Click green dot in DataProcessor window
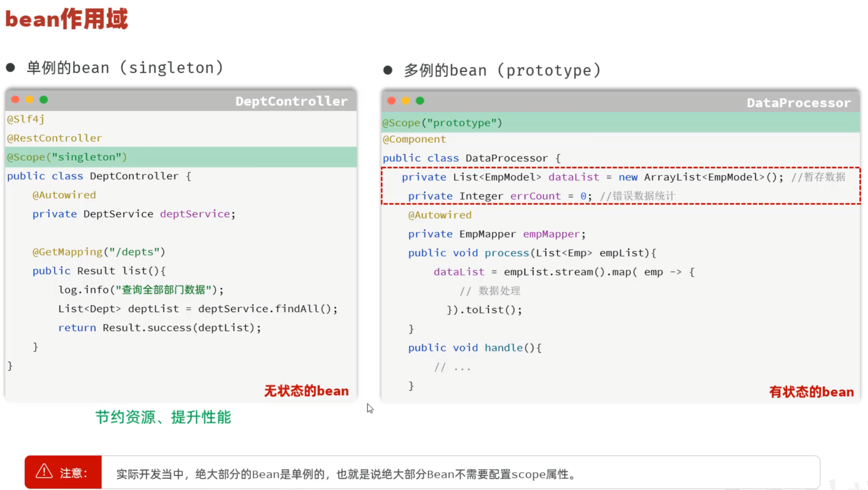 [420, 101]
